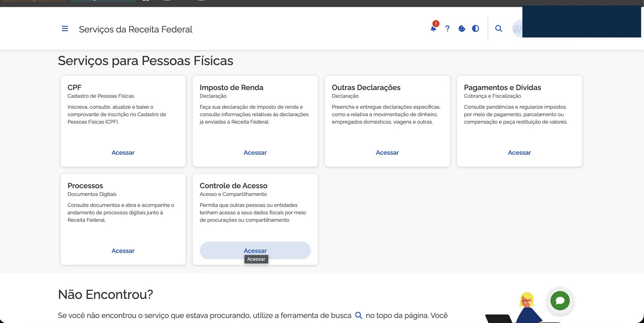Screen dimensions: 644x323
Task: Access Imposto de Renda services
Action: pos(255,153)
